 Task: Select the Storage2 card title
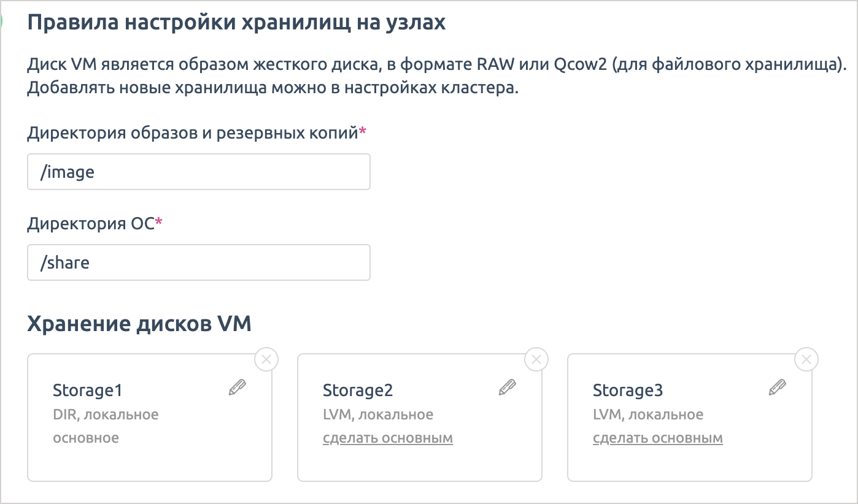(x=358, y=391)
